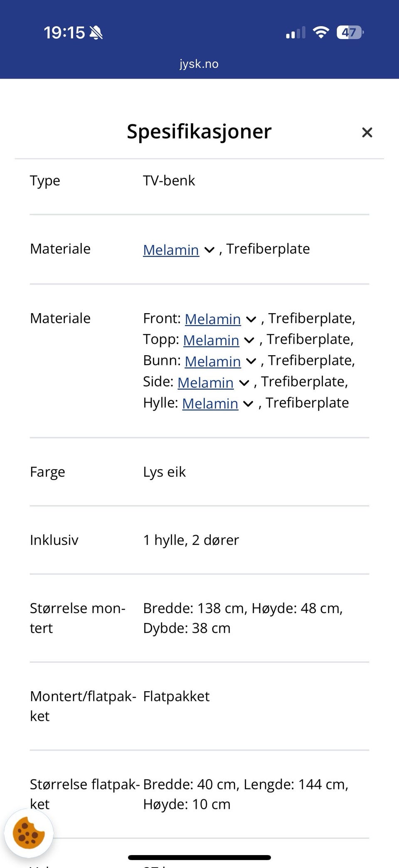Tap the Wi-Fi status icon
399x868 pixels.
click(x=320, y=32)
